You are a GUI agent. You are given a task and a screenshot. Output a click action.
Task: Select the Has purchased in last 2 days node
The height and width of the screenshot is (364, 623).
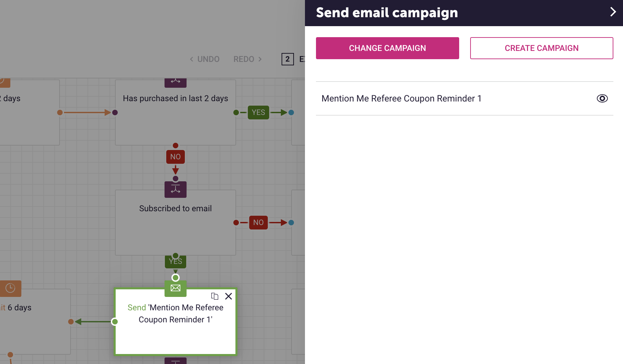[x=176, y=113]
